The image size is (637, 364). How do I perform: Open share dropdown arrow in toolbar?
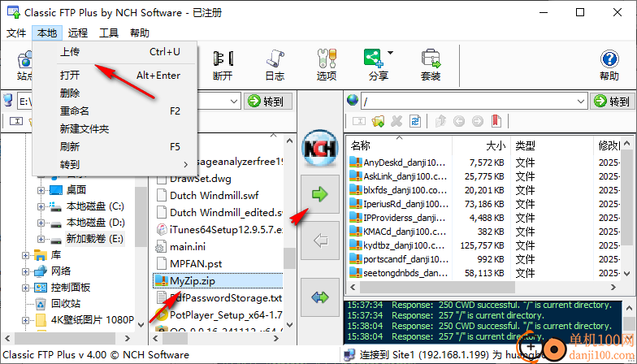point(390,54)
